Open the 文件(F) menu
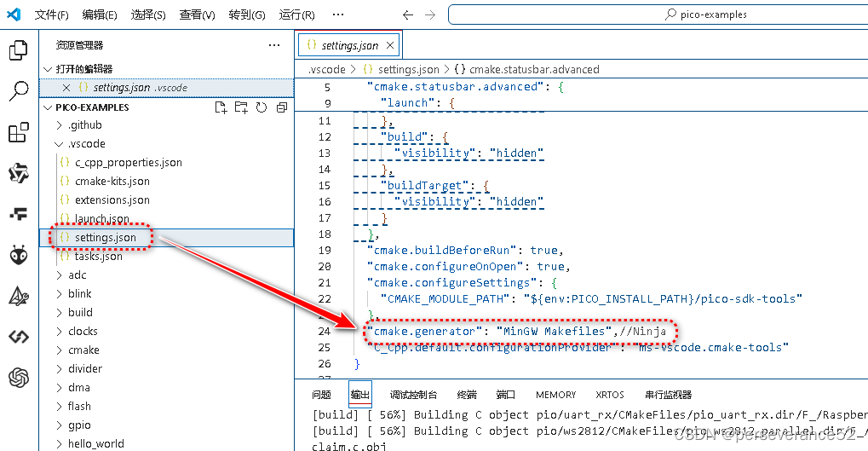 (x=51, y=15)
